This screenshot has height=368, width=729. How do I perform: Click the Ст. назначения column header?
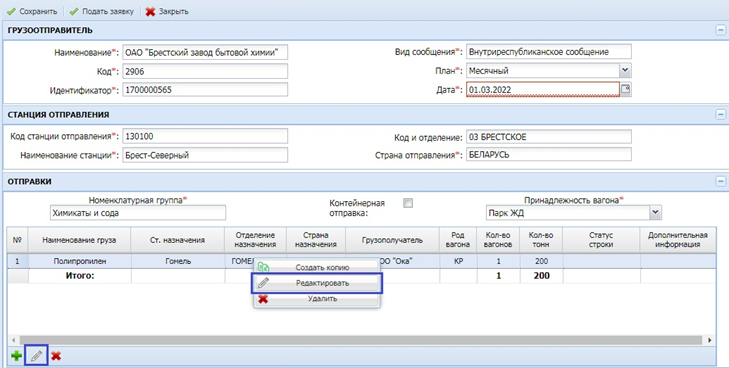coord(178,240)
